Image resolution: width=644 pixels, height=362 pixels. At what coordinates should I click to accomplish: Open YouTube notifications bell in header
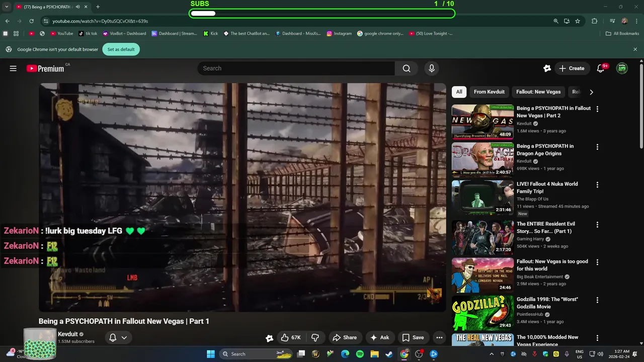tap(600, 68)
